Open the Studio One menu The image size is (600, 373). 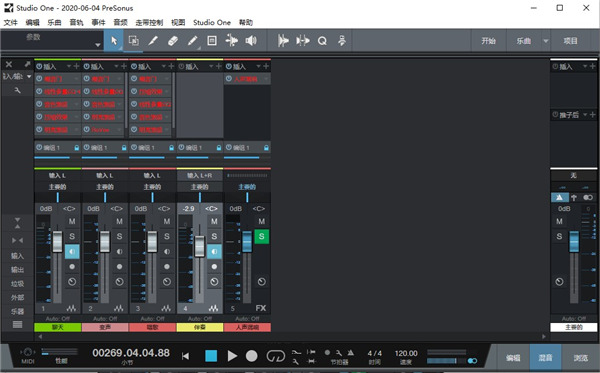[x=212, y=23]
